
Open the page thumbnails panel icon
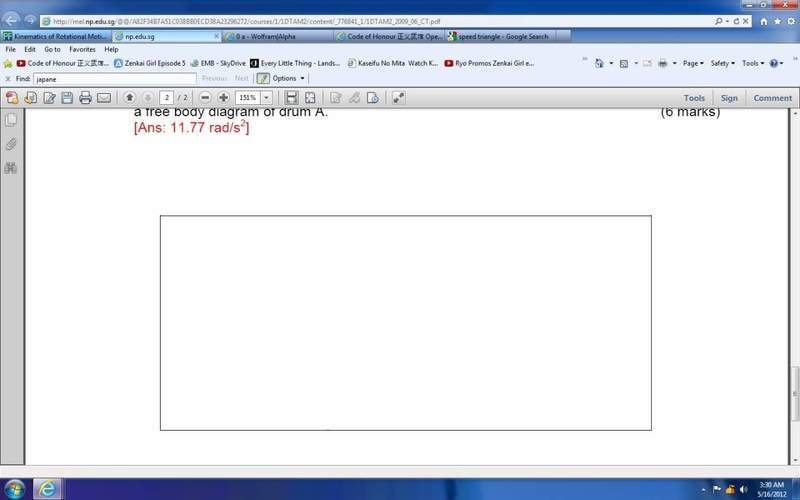click(11, 120)
